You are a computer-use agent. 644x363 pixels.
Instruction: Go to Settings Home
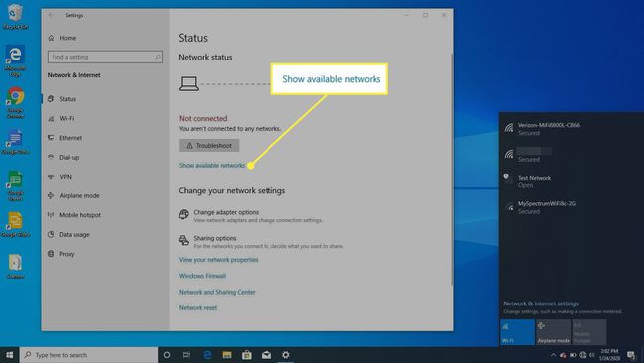coord(62,38)
